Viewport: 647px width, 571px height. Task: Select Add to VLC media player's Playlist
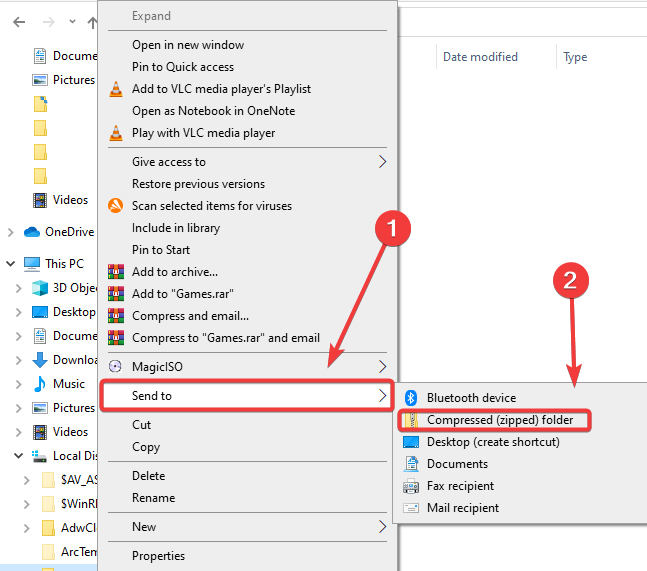(x=221, y=89)
